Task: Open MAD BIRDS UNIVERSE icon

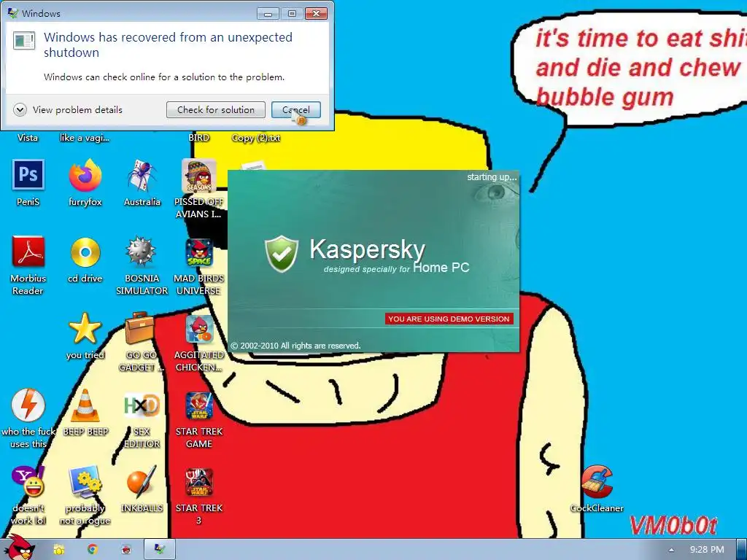Action: [x=198, y=252]
